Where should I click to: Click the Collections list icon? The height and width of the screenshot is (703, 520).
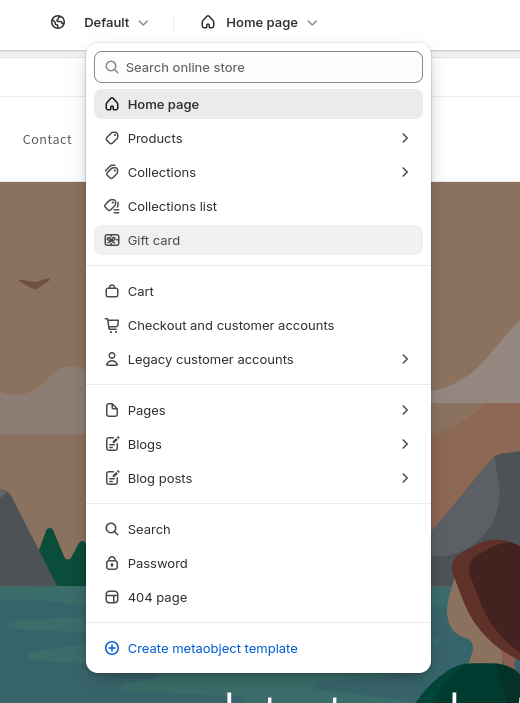coord(112,206)
